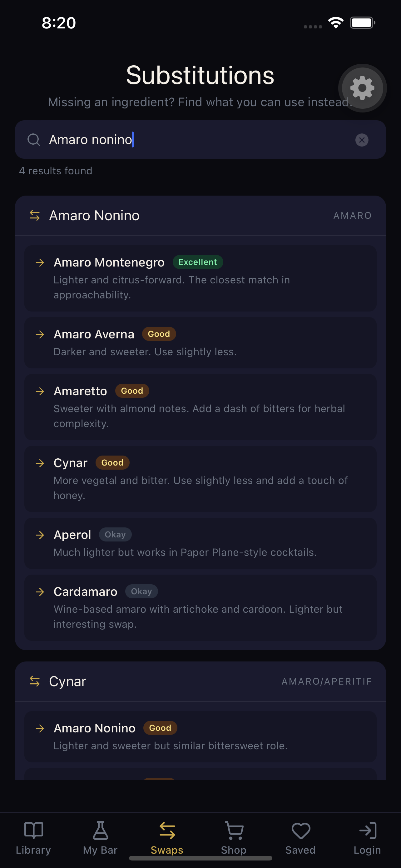Select the Excellent badge on Amaro Montenegro

[x=198, y=262]
